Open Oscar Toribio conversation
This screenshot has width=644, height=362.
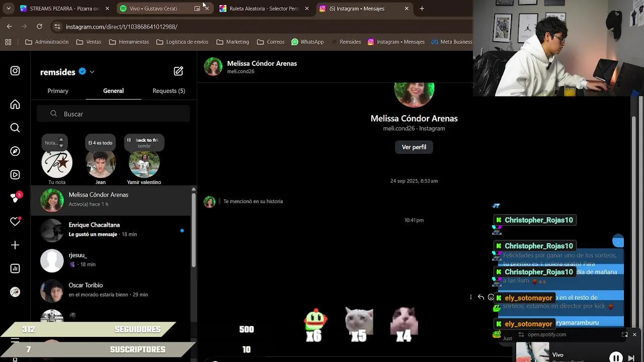[111, 291]
